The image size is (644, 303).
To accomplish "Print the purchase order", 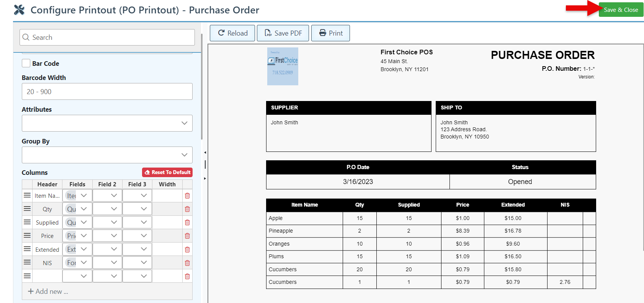I will [330, 33].
